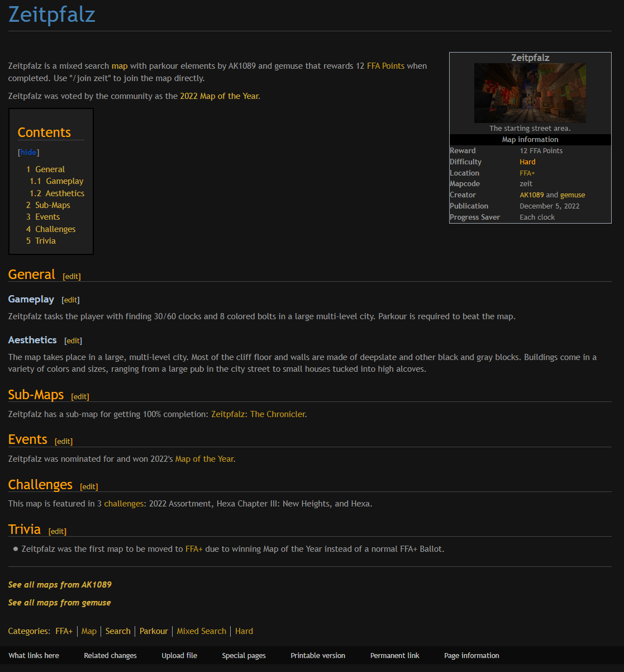624x672 pixels.
Task: Jump to Trivia in the Contents list
Action: pos(41,241)
